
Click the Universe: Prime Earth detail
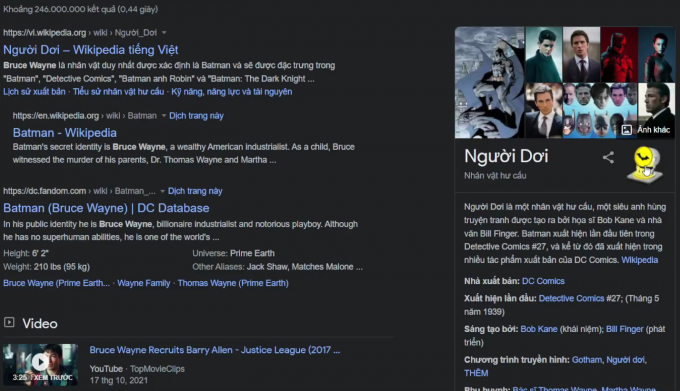(x=233, y=253)
